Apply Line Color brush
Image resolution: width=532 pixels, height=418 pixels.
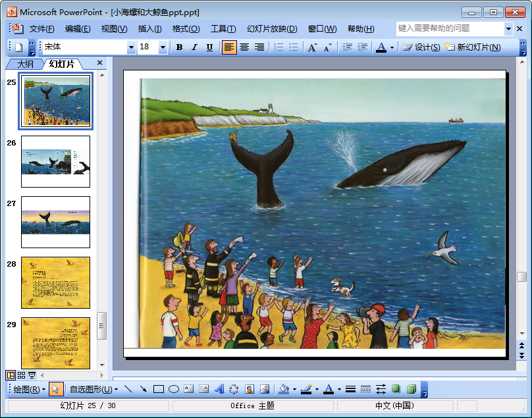pyautogui.click(x=306, y=389)
